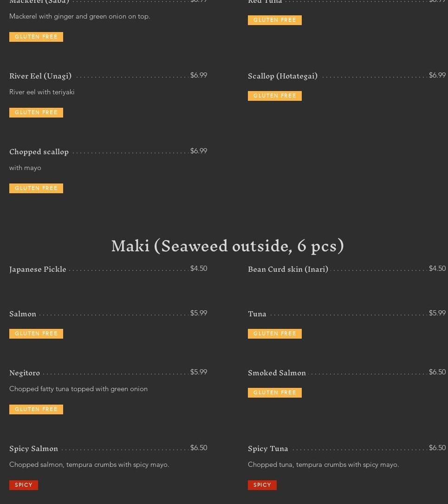The width and height of the screenshot is (448, 504).
Task: Click Gluten Free badge under Negitoro
Action: coord(36,409)
